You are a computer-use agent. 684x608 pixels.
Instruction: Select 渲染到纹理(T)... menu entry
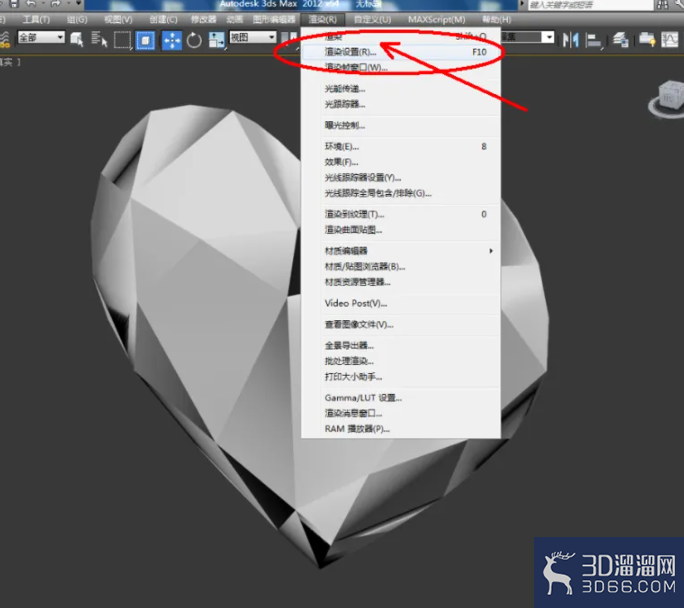pos(400,214)
